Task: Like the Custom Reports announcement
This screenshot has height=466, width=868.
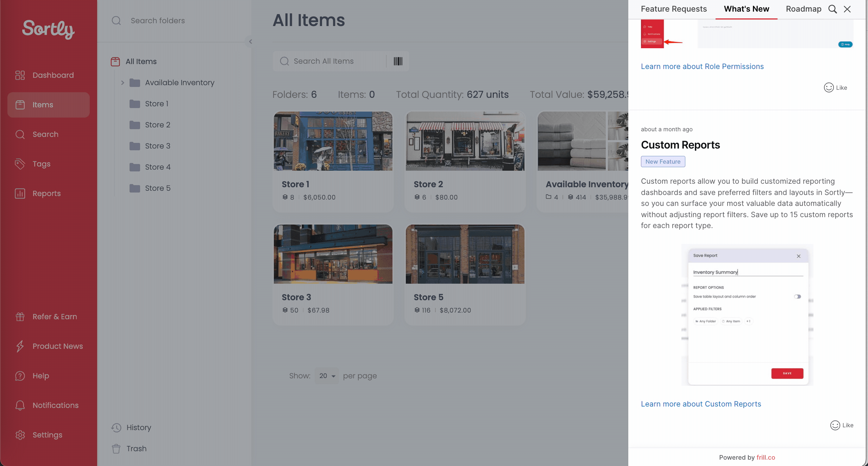Action: pos(842,426)
